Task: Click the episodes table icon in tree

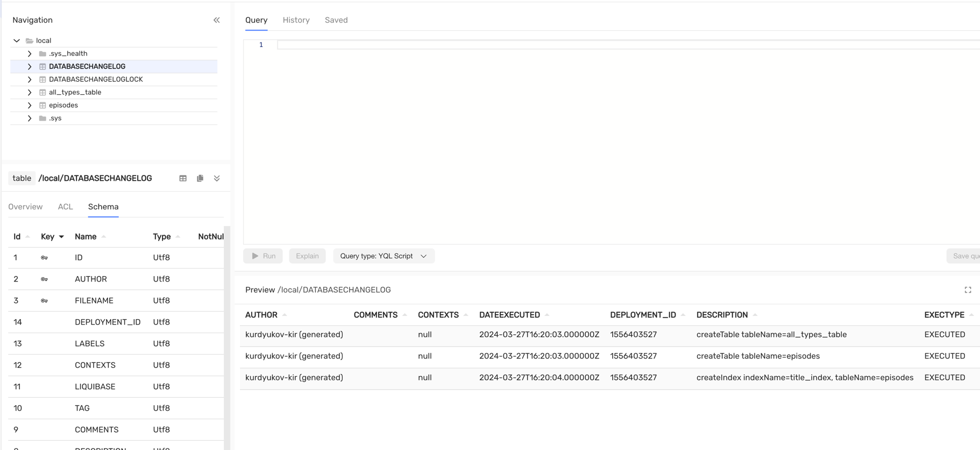Action: [42, 106]
